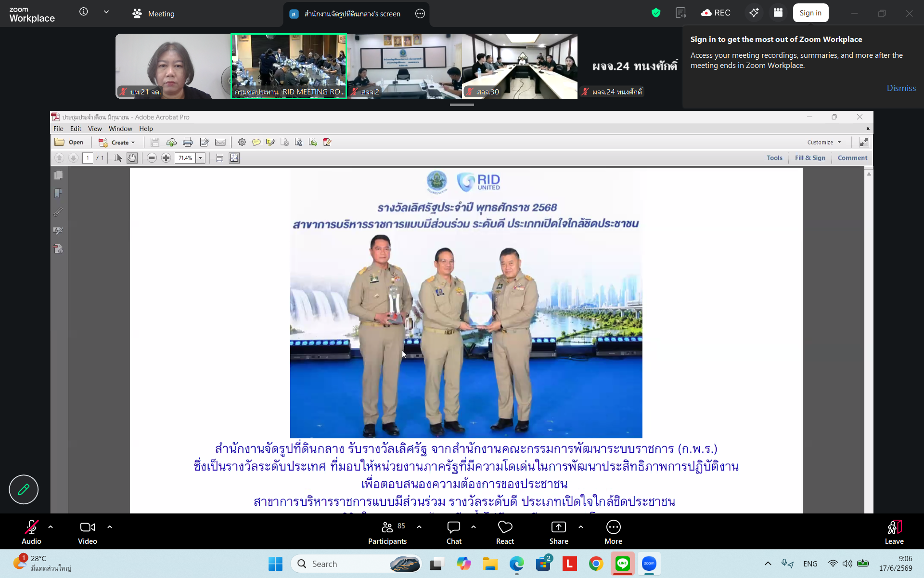Click the extract page icon

pos(313,142)
